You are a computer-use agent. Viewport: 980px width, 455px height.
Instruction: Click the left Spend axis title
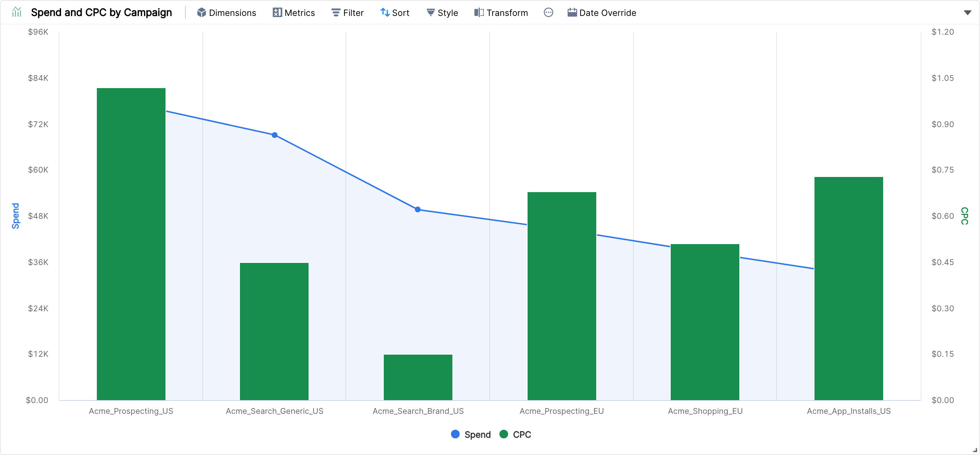tap(15, 216)
